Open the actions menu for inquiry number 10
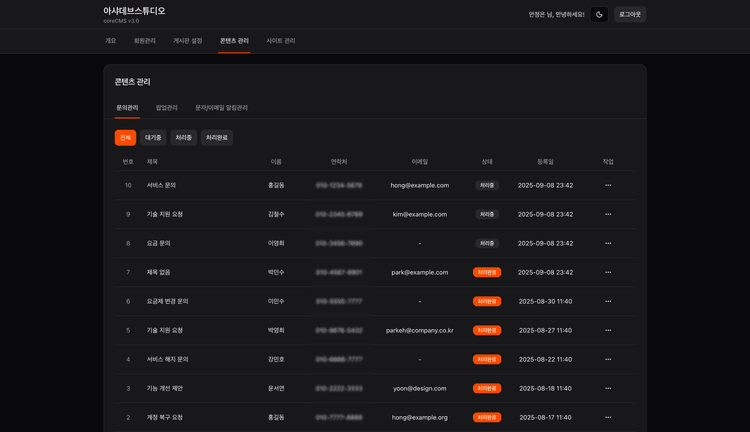This screenshot has height=432, width=750. click(x=608, y=185)
